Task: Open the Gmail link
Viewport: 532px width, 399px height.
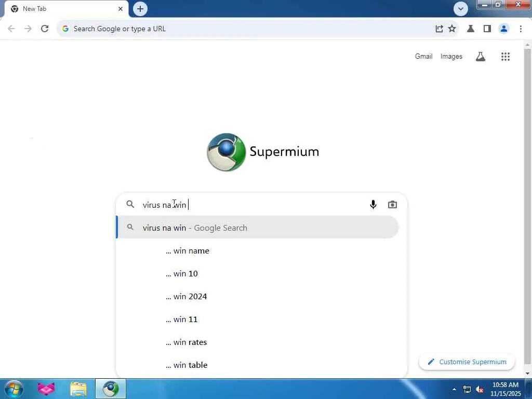Action: [x=423, y=56]
